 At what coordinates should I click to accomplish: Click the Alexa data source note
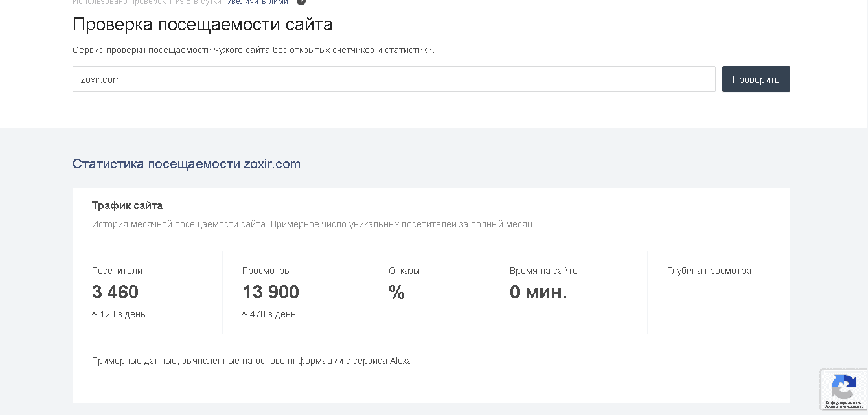pyautogui.click(x=251, y=361)
